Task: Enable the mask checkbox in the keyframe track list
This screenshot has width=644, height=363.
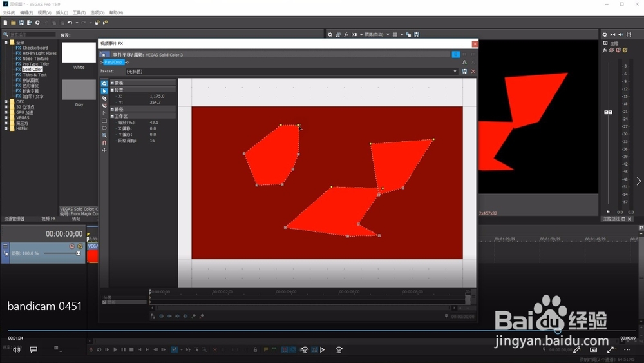Action: [104, 302]
